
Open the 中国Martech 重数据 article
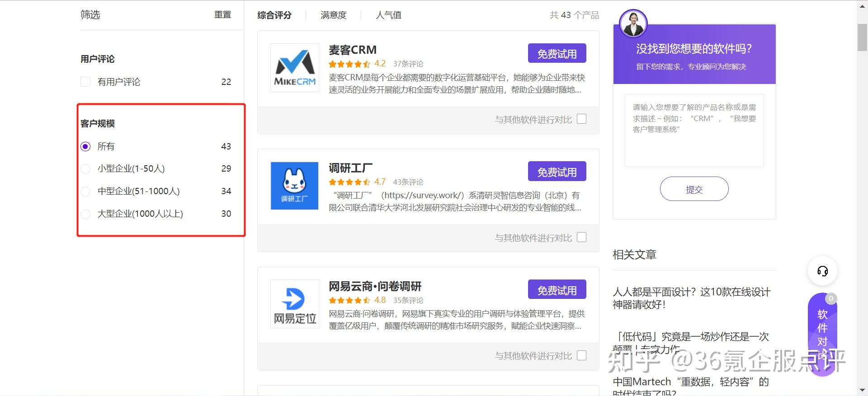[x=691, y=387]
